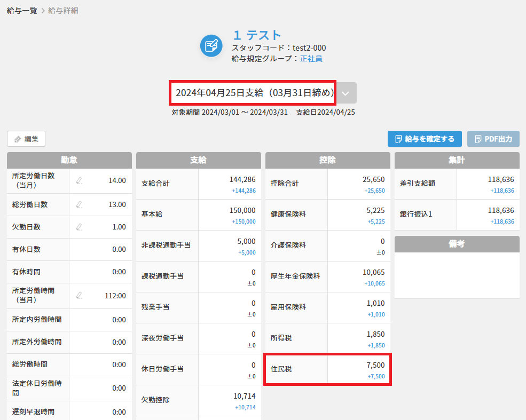Open the 2024年04月25日支給 period selector
The height and width of the screenshot is (420, 526).
pyautogui.click(x=253, y=93)
